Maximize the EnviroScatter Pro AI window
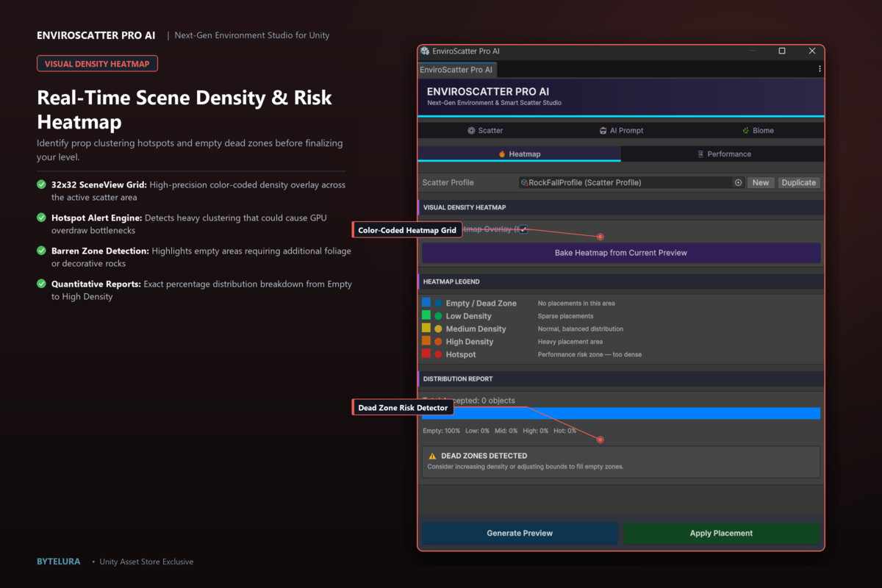The width and height of the screenshot is (882, 588). tap(782, 51)
